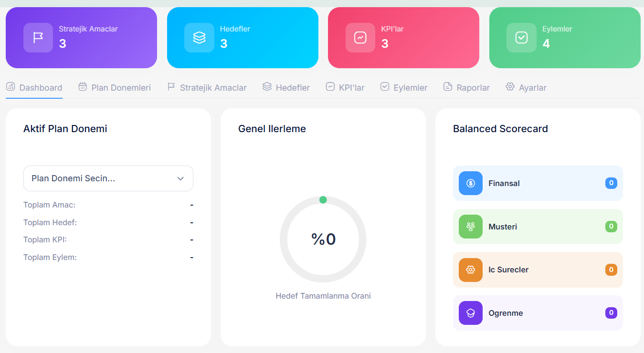The image size is (644, 353).
Task: Click the flag icon in Stratejik Amaclar card
Action: [x=38, y=38]
